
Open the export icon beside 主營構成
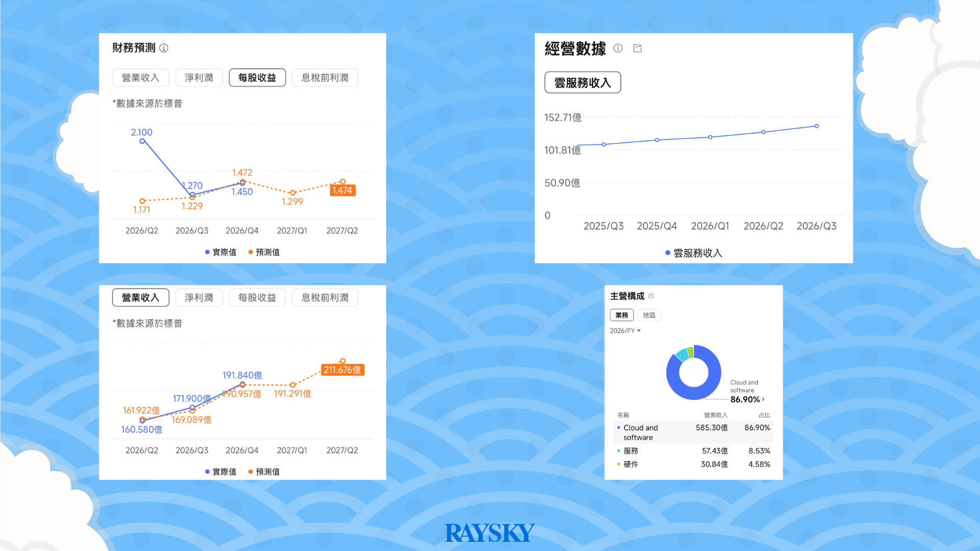[651, 296]
